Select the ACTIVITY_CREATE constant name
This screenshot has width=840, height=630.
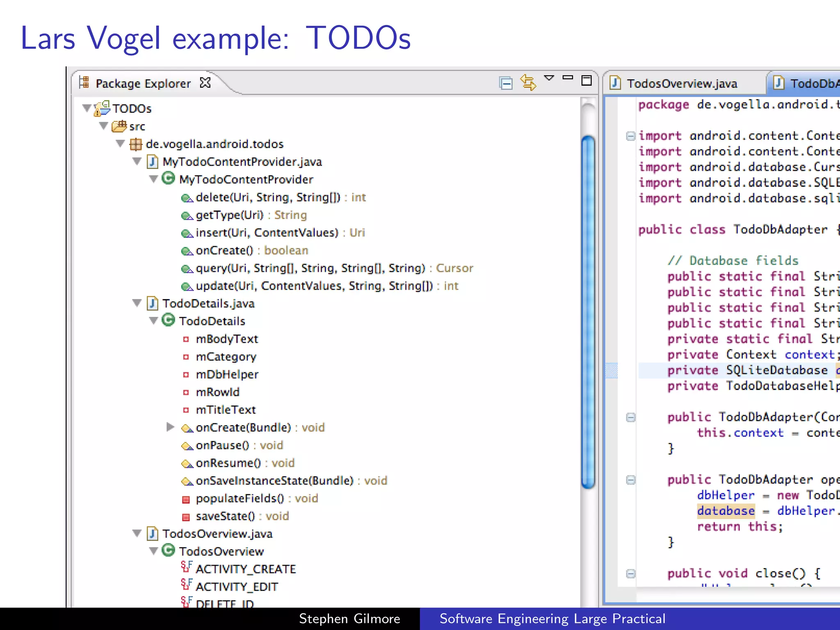(246, 569)
